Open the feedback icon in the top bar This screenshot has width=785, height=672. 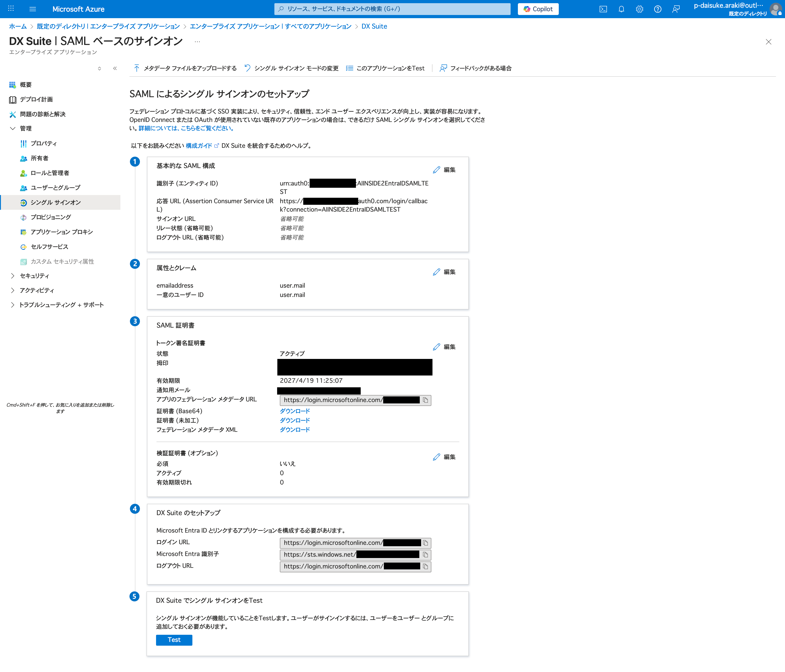click(x=676, y=9)
